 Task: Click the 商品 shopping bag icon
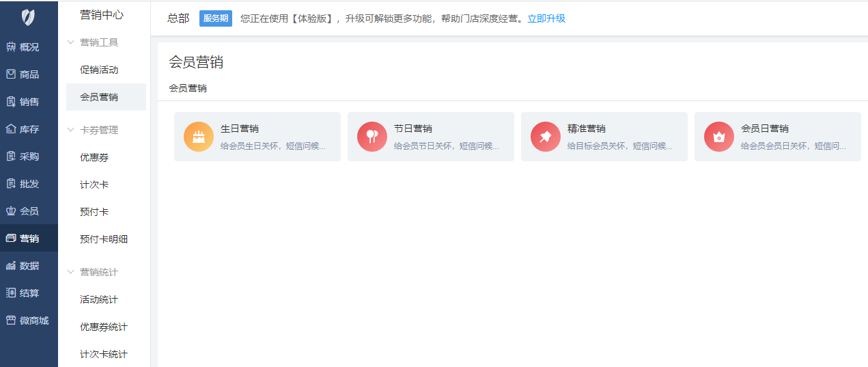tap(11, 74)
